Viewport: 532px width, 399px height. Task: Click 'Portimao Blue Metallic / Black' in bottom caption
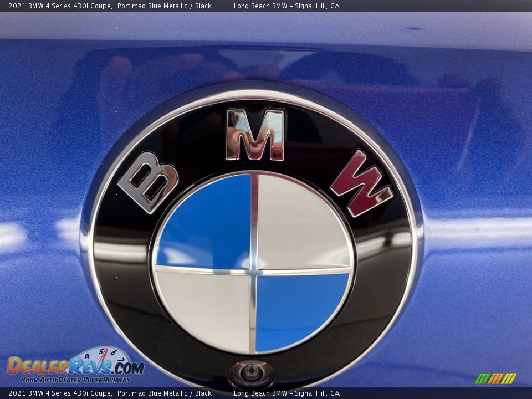click(165, 393)
